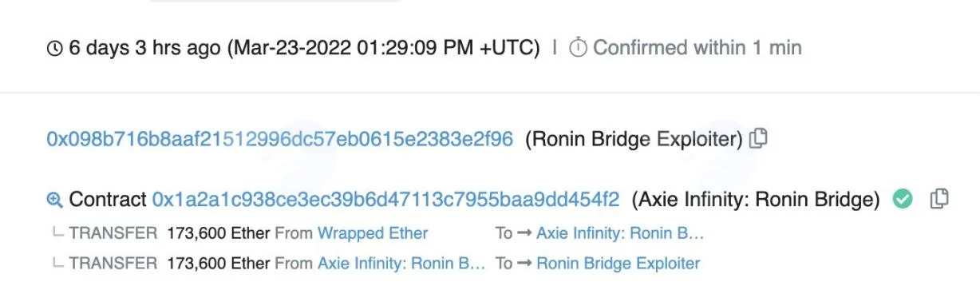Open Axie Infinity: Ronin B… in the From field

point(401,263)
